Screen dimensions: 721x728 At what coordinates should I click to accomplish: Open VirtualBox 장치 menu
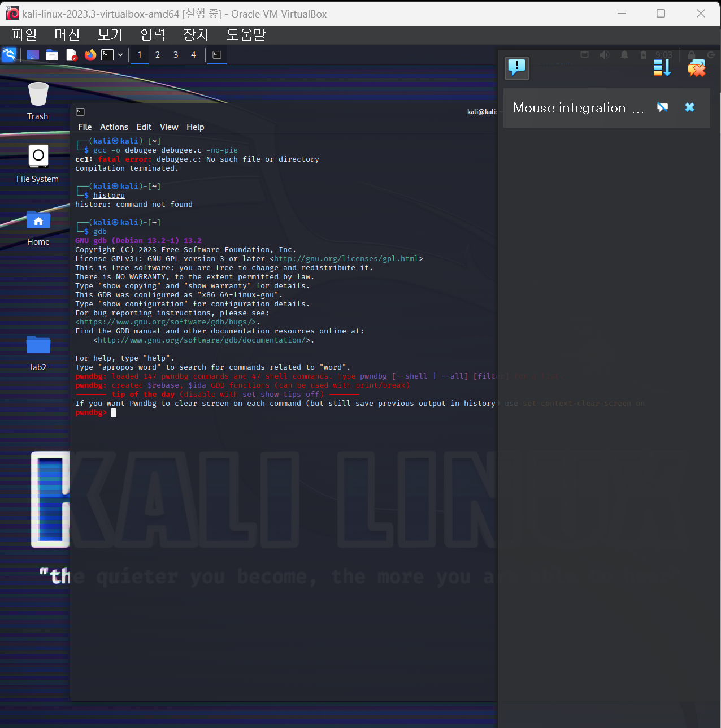[196, 34]
